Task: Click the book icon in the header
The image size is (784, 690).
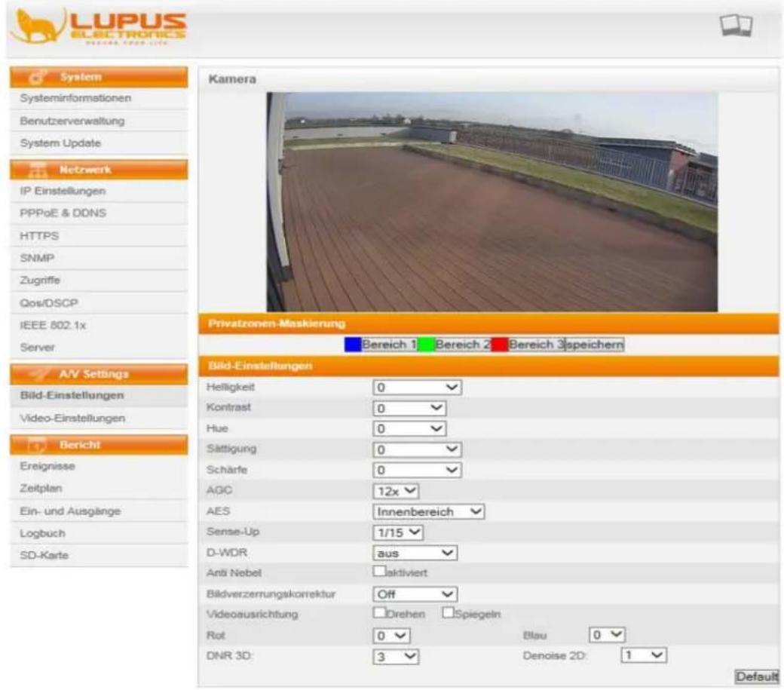Action: click(x=736, y=25)
